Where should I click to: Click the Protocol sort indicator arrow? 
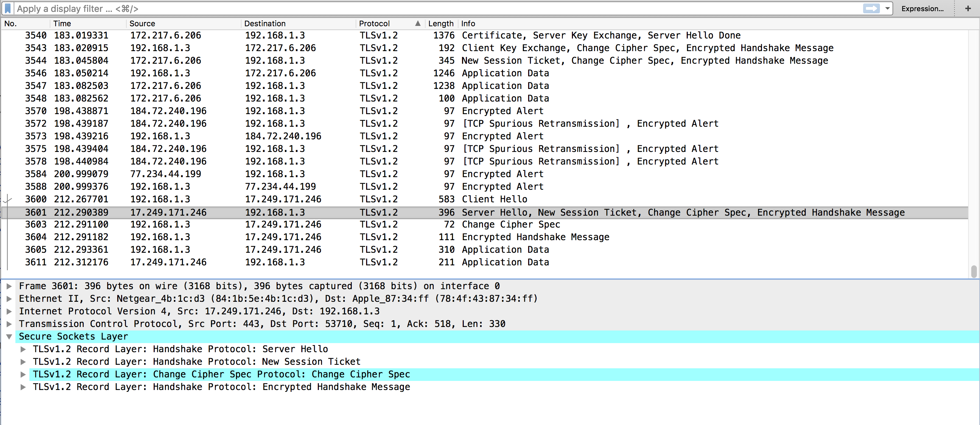pos(417,23)
